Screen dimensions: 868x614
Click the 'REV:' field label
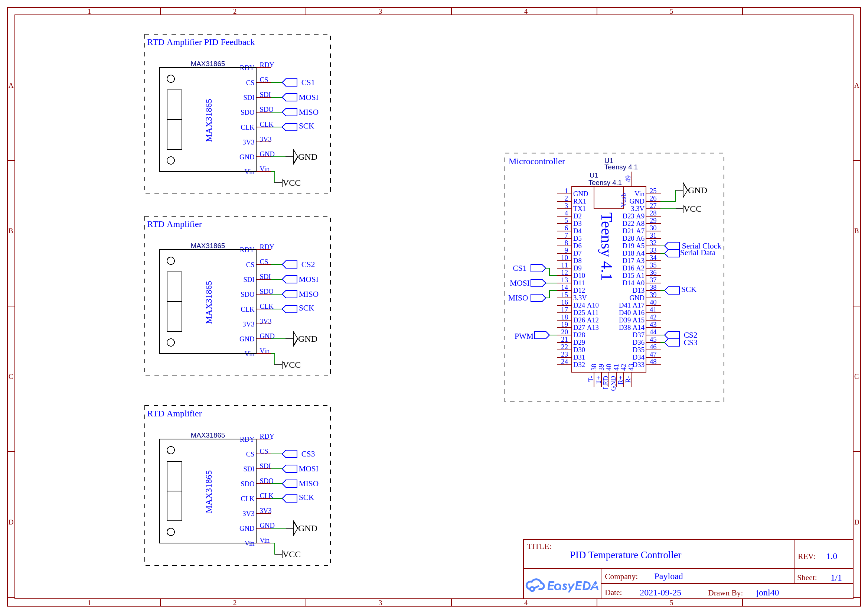click(x=806, y=556)
